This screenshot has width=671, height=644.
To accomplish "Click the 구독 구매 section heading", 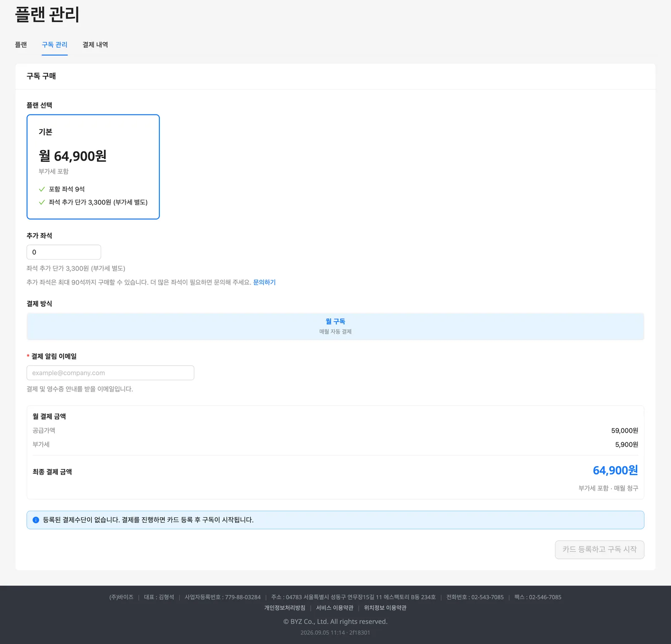I will tap(41, 76).
